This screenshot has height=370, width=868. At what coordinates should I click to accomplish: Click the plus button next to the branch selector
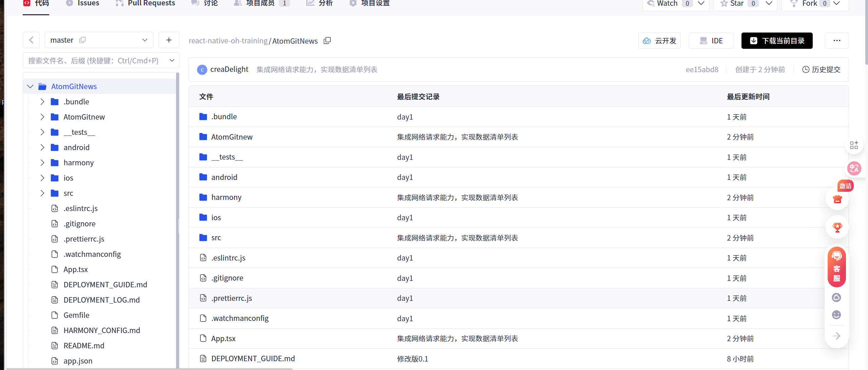[169, 40]
